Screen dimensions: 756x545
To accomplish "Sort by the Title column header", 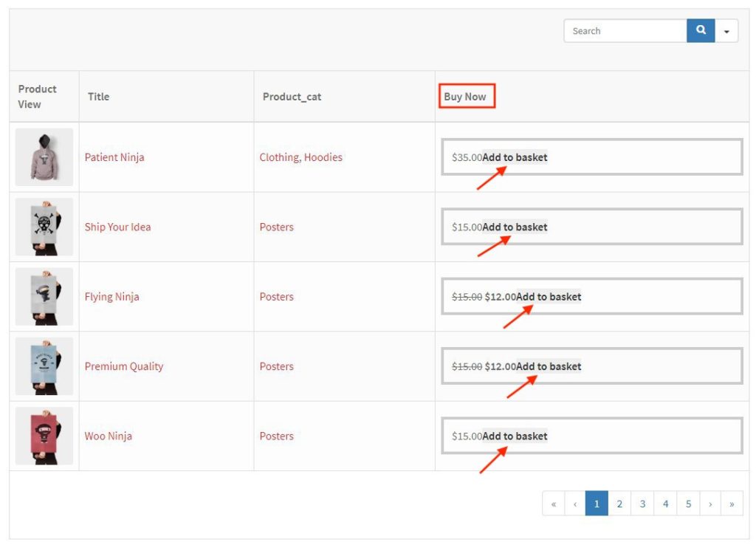I will tap(98, 96).
